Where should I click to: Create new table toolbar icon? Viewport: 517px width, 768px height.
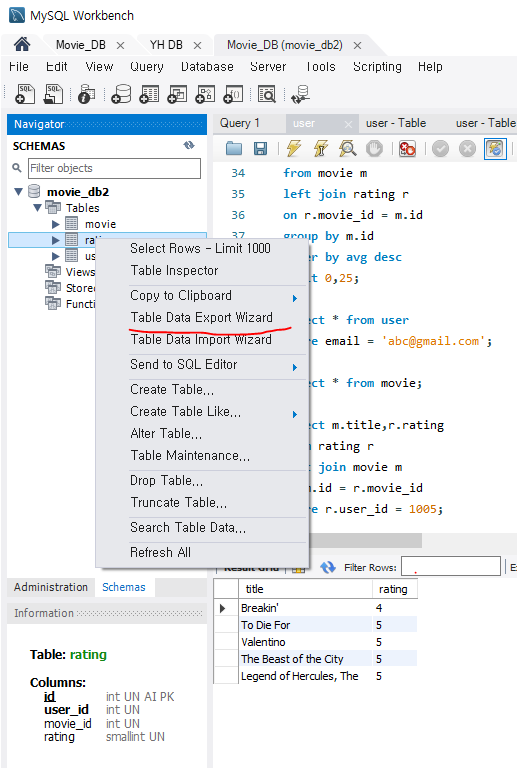coord(149,94)
